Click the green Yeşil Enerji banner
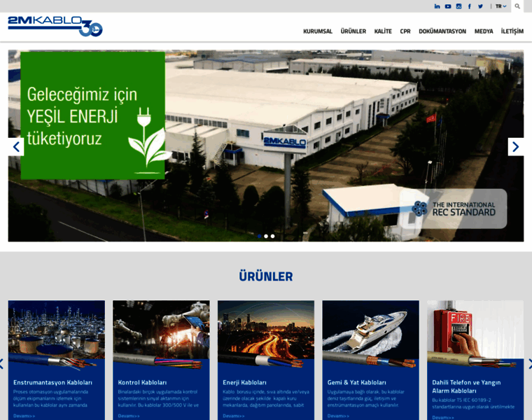This screenshot has width=532, height=420. coord(93,115)
